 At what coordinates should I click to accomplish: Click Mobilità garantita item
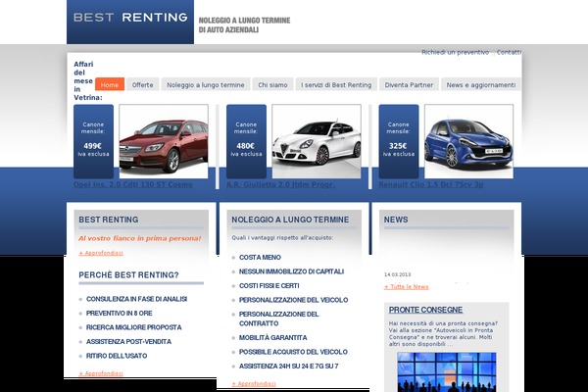273,337
